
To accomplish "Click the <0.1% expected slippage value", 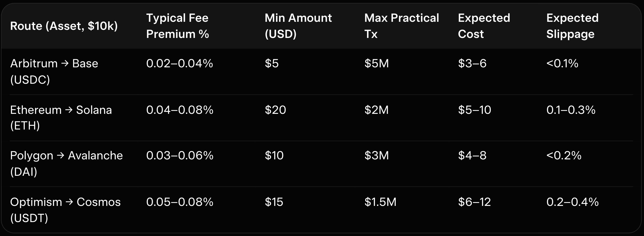I will pyautogui.click(x=562, y=64).
